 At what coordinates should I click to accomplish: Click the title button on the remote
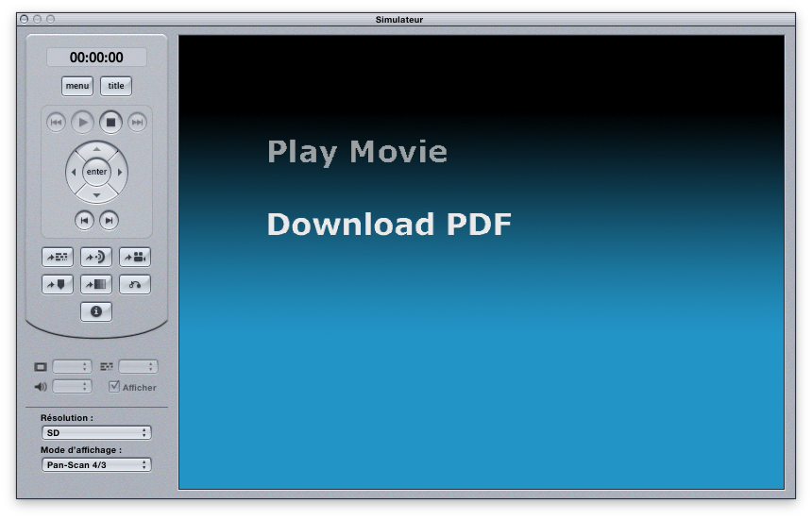[116, 86]
